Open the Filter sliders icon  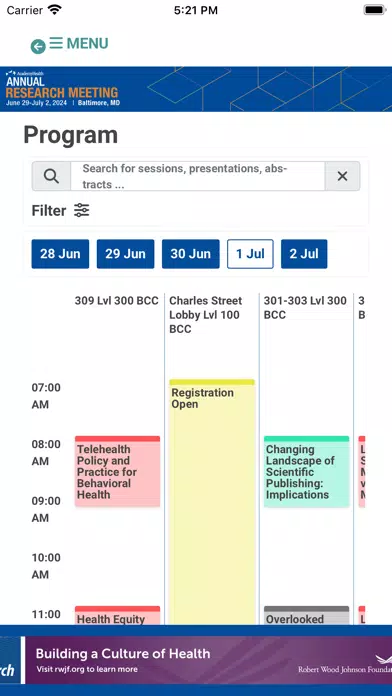click(82, 210)
